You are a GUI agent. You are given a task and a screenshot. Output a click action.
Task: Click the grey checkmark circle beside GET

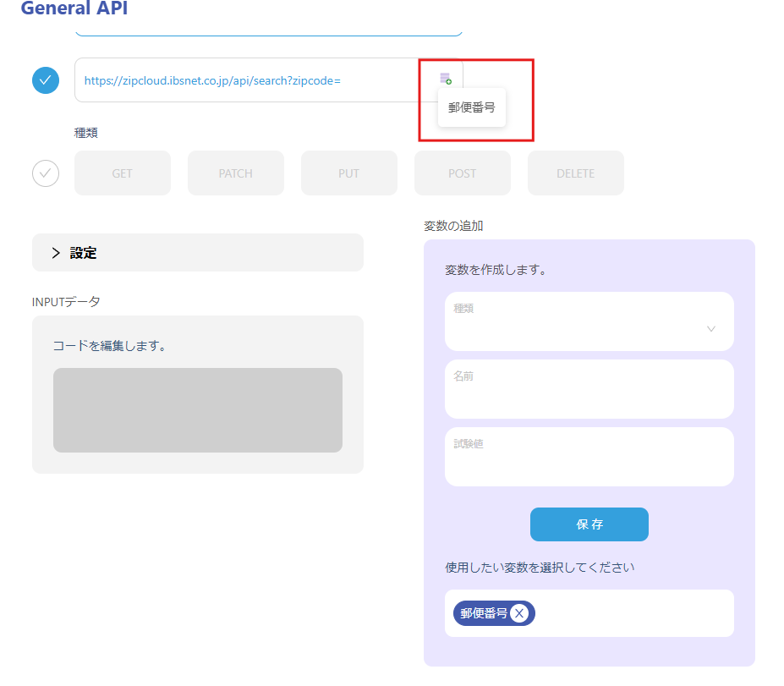(46, 173)
